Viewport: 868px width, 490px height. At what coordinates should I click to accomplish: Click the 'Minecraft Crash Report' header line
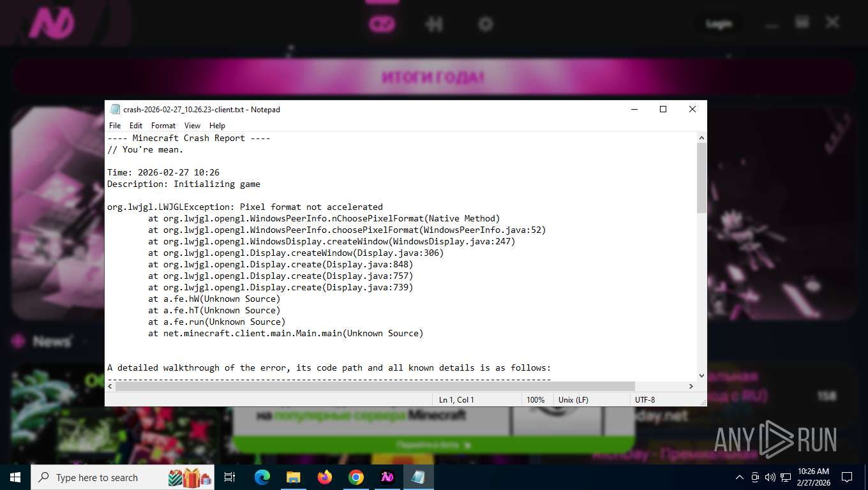tap(188, 138)
